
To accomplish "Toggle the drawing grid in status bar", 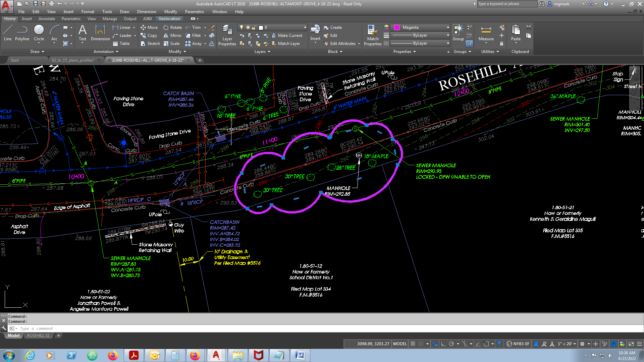I will (413, 344).
